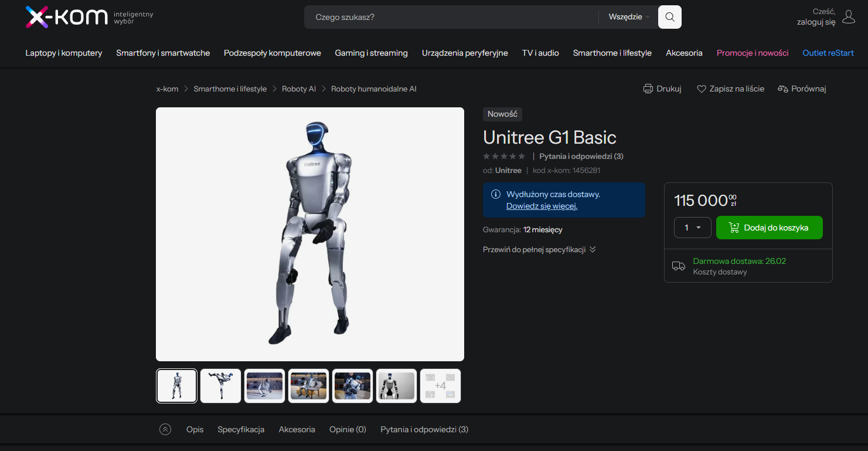The image size is (868, 451).
Task: Save product with heart icon
Action: (701, 89)
